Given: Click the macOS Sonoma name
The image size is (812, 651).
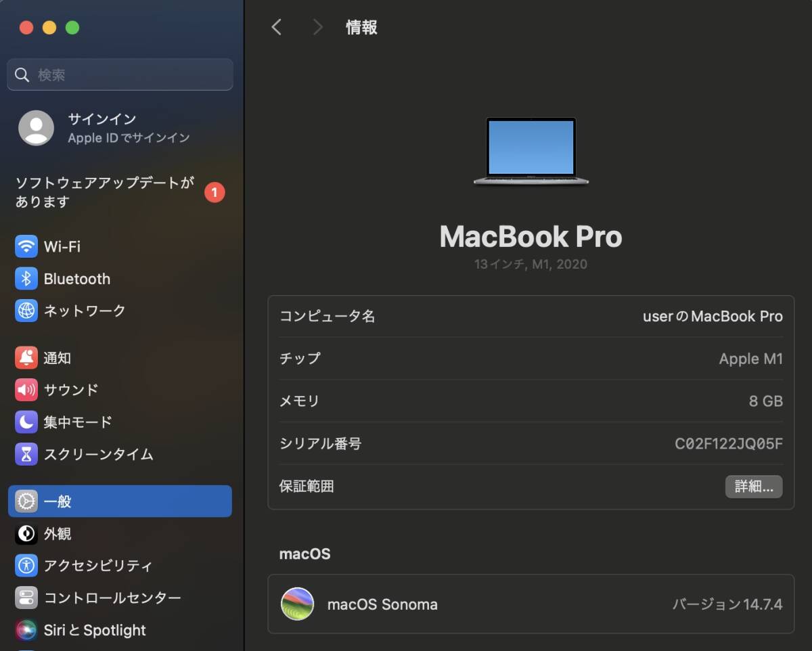Looking at the screenshot, I should click(382, 604).
